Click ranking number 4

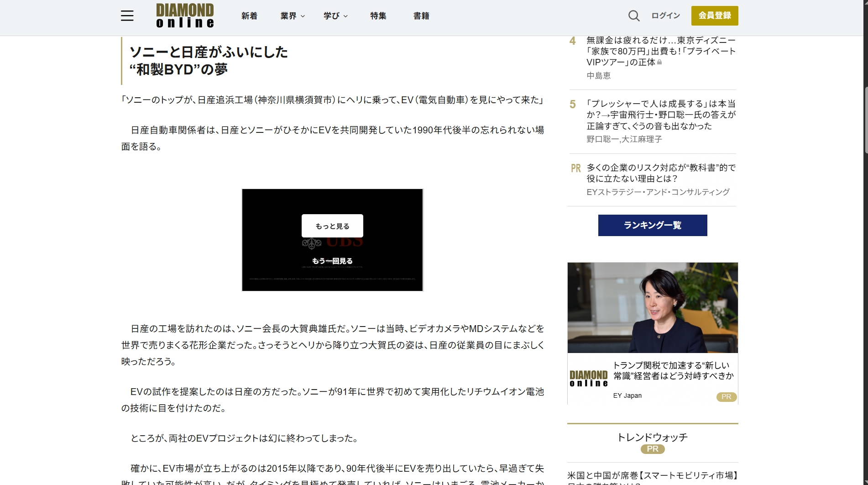[572, 41]
